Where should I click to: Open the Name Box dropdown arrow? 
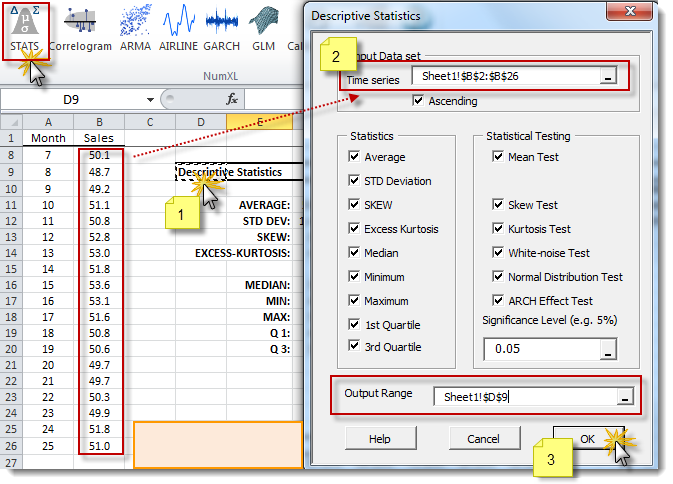point(149,100)
